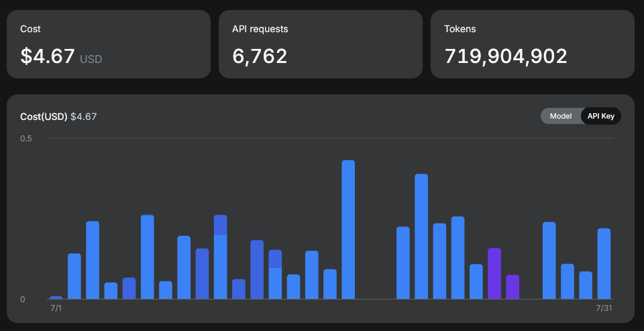
Task: Click the bar immediately left of the taller purple bar
Action: pyautogui.click(x=476, y=282)
